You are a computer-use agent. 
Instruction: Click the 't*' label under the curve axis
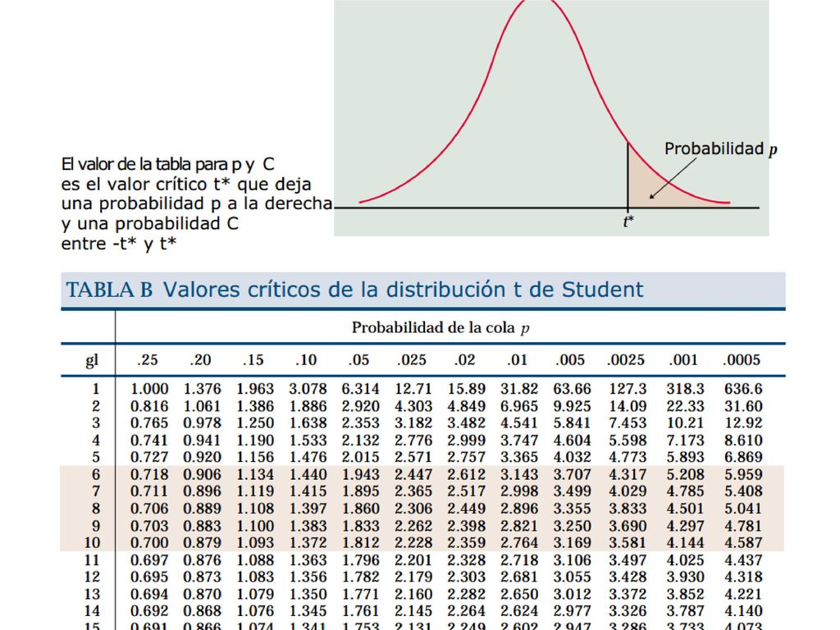click(628, 221)
